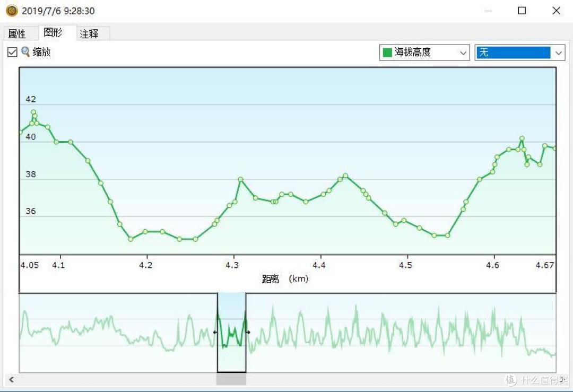The image size is (573, 392).
Task: Click the 4.67 end distance label
Action: (x=545, y=265)
